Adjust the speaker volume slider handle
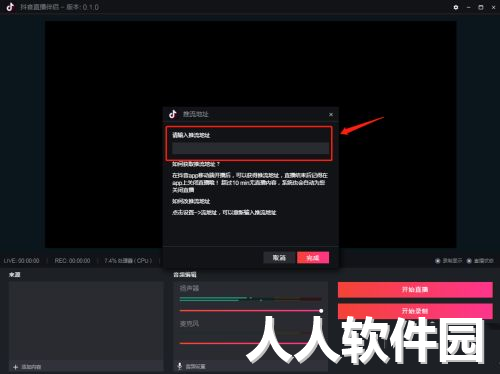Image resolution: width=500 pixels, height=374 pixels. click(x=321, y=311)
